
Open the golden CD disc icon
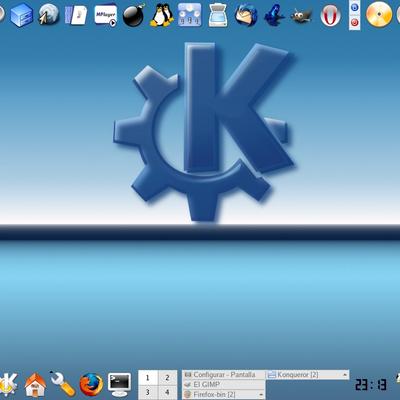(x=379, y=15)
